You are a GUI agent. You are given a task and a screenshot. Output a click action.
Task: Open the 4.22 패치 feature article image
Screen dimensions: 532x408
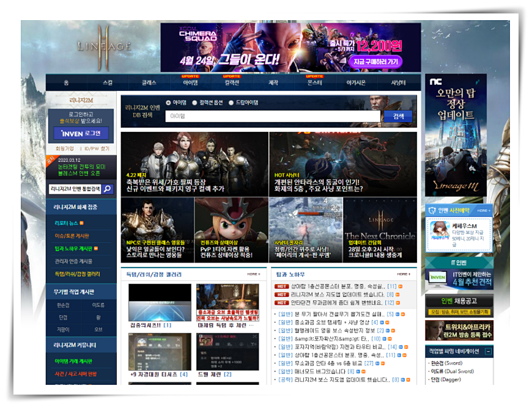194,164
